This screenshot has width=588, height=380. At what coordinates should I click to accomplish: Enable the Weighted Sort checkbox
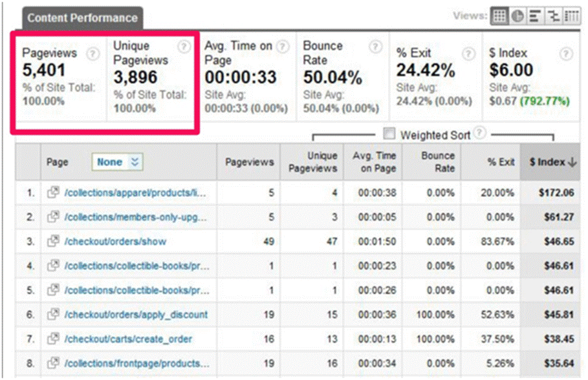389,134
